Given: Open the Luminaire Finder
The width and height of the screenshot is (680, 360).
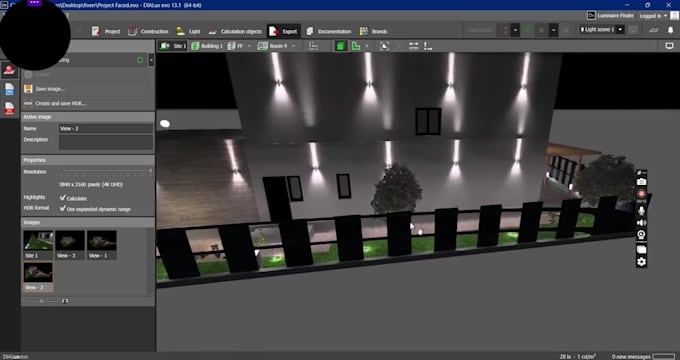Looking at the screenshot, I should (611, 15).
